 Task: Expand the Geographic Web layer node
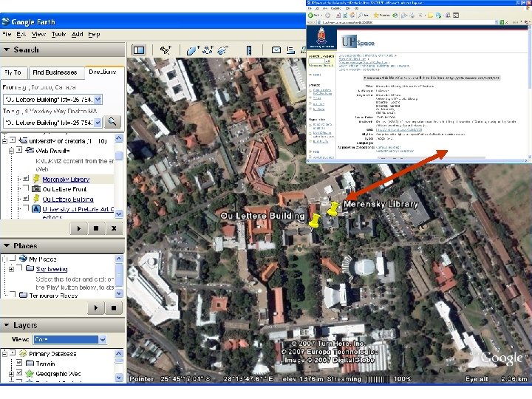coord(11,374)
